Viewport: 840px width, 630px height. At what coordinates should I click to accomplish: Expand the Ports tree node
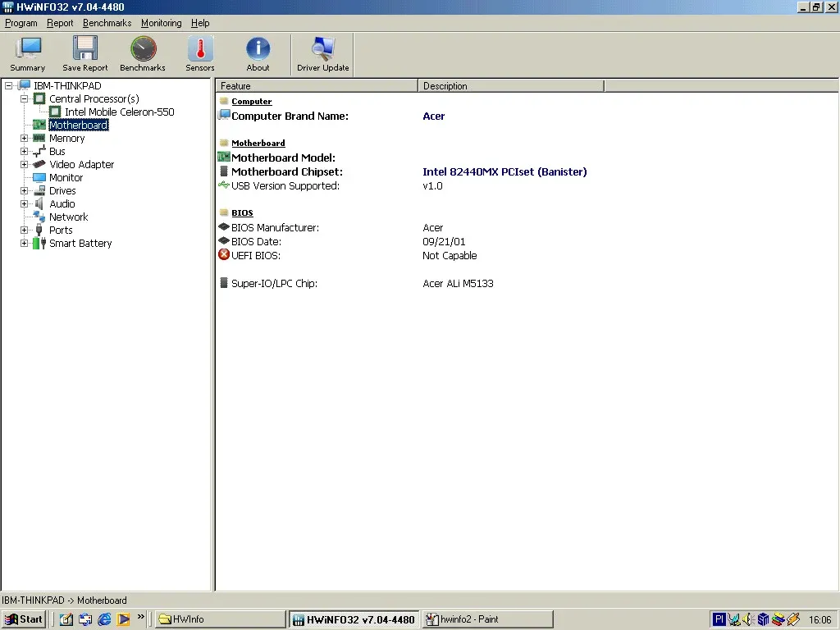tap(24, 230)
